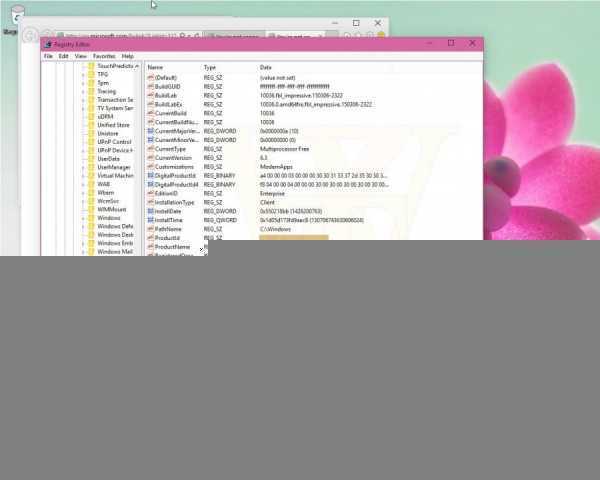Click the BuildLab string value icon
This screenshot has width=600, height=480.
tap(151, 95)
